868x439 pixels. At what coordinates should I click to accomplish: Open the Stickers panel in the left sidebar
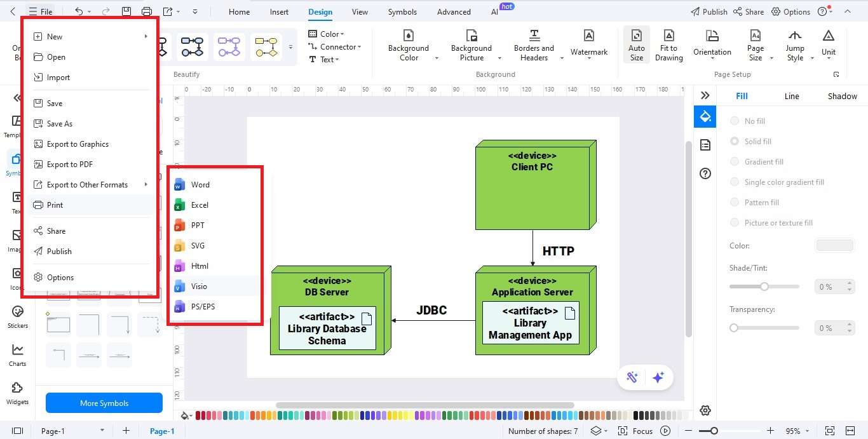point(17,316)
